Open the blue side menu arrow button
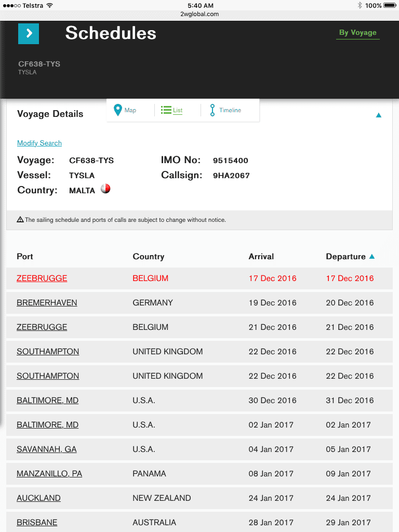This screenshot has width=399, height=532. 29,34
